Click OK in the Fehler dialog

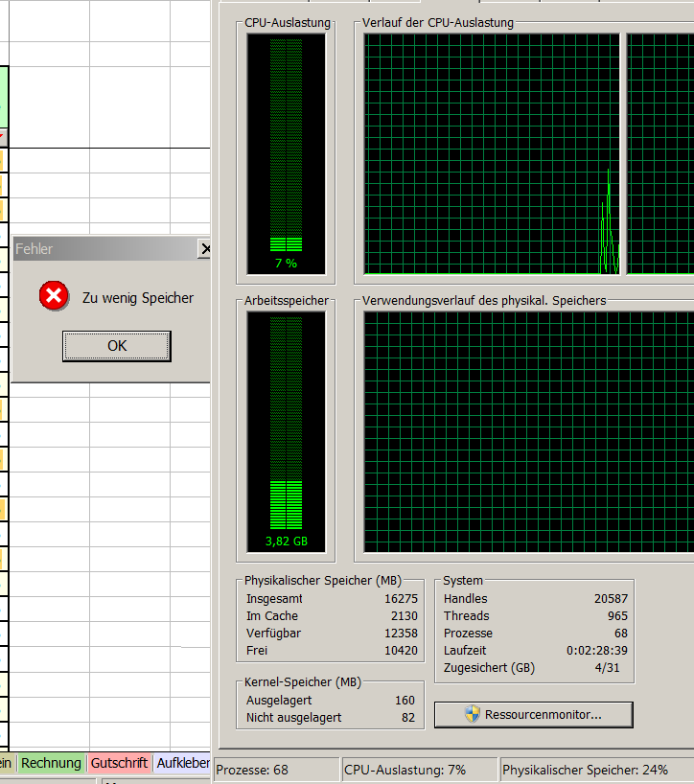117,346
